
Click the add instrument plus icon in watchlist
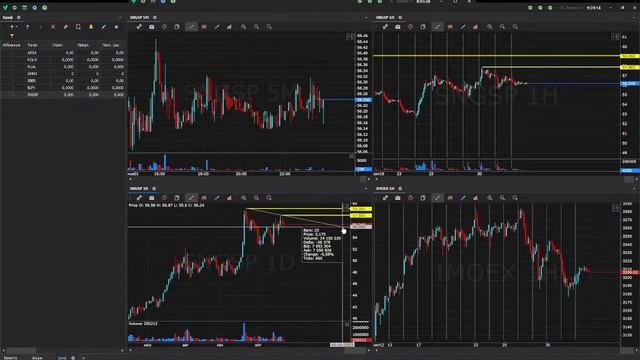[13, 27]
